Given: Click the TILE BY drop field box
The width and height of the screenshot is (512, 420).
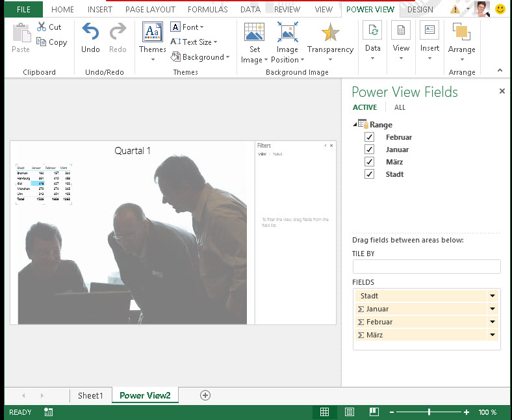Looking at the screenshot, I should pyautogui.click(x=426, y=267).
